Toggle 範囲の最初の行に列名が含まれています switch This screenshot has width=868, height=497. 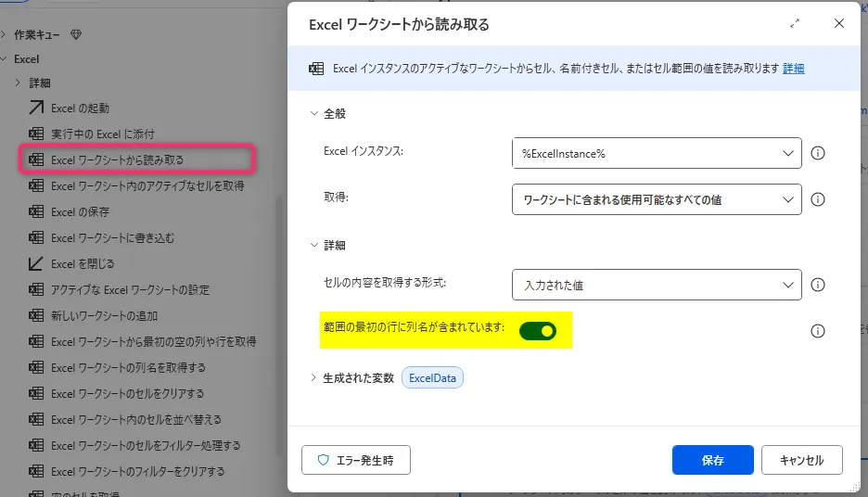[538, 330]
